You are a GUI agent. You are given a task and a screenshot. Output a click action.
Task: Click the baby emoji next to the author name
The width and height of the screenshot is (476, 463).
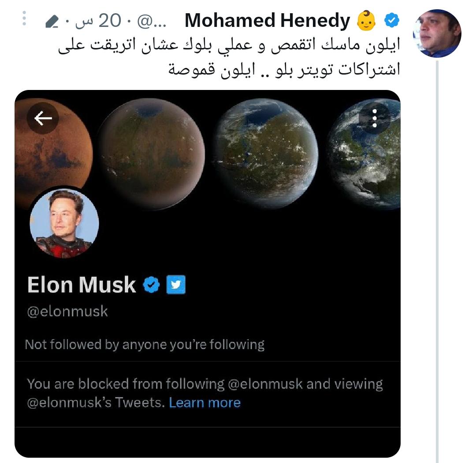pos(366,21)
